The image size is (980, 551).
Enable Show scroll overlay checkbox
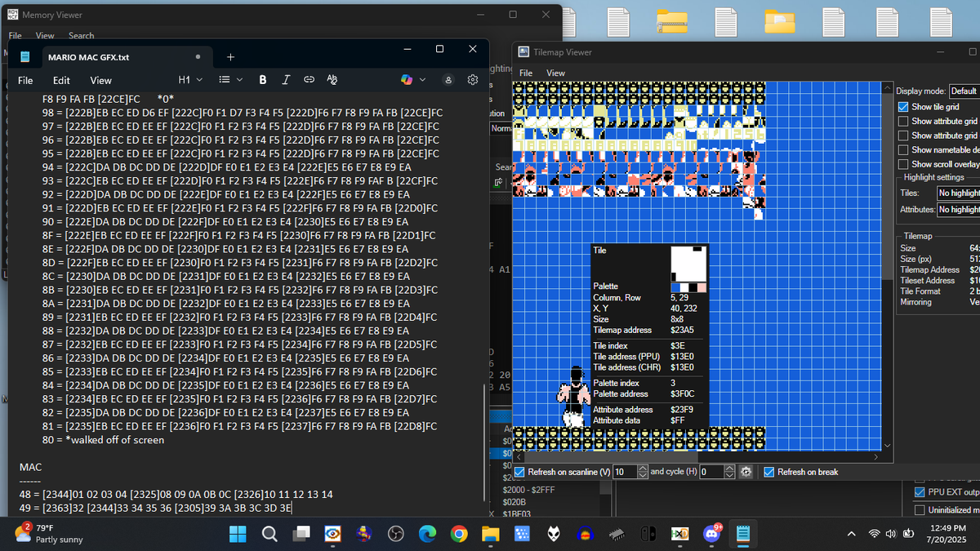click(x=903, y=164)
